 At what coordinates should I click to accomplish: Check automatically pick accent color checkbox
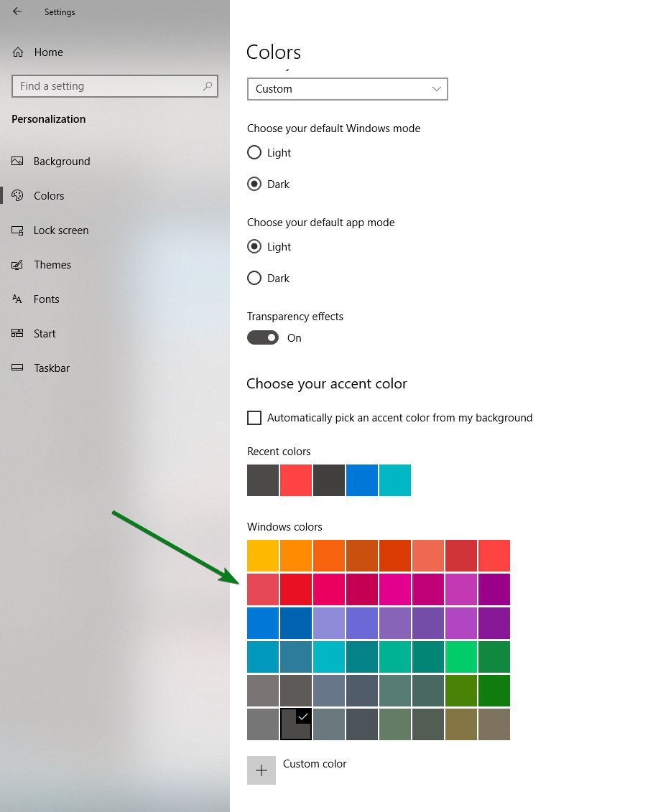point(254,417)
